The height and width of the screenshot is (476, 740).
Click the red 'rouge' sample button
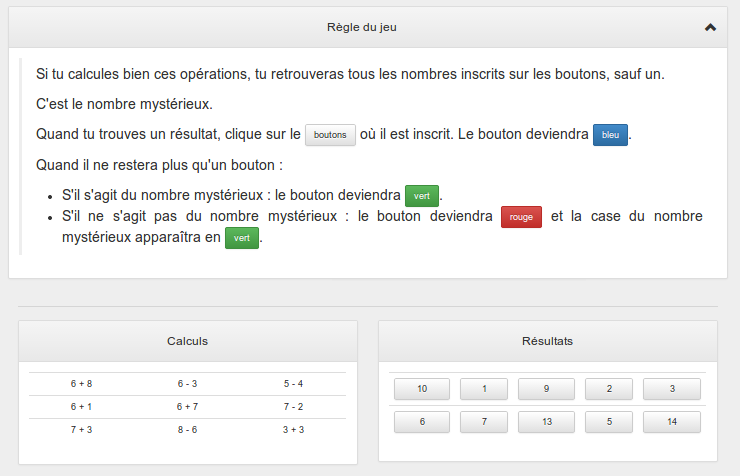pyautogui.click(x=521, y=217)
